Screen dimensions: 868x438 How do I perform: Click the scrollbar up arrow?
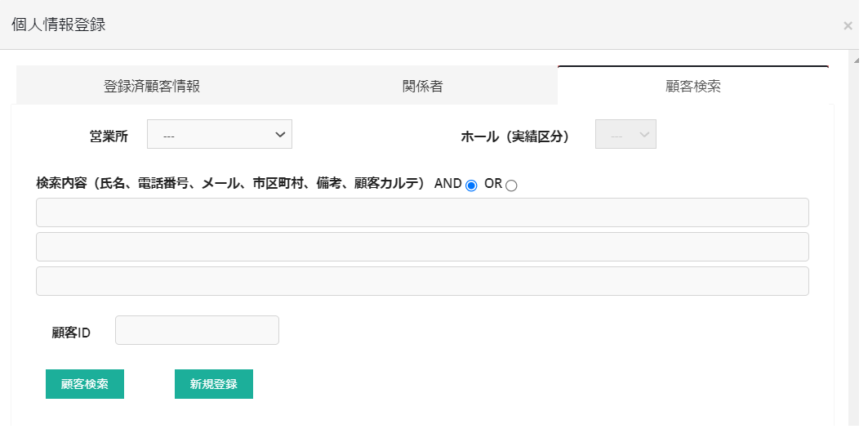point(856,60)
